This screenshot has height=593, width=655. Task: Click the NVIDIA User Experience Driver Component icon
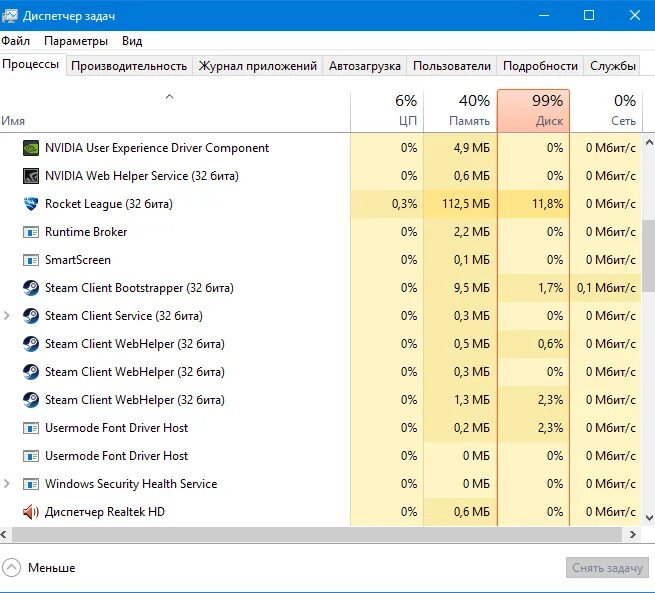[31, 148]
